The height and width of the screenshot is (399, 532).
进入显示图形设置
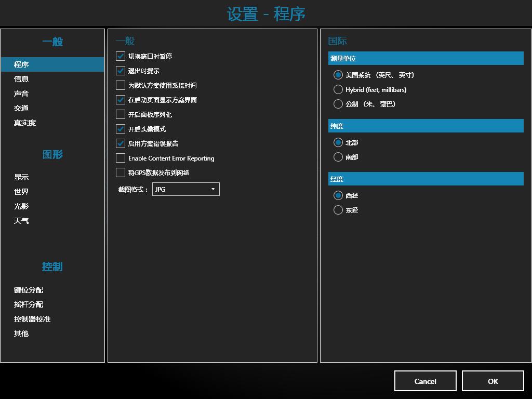22,177
